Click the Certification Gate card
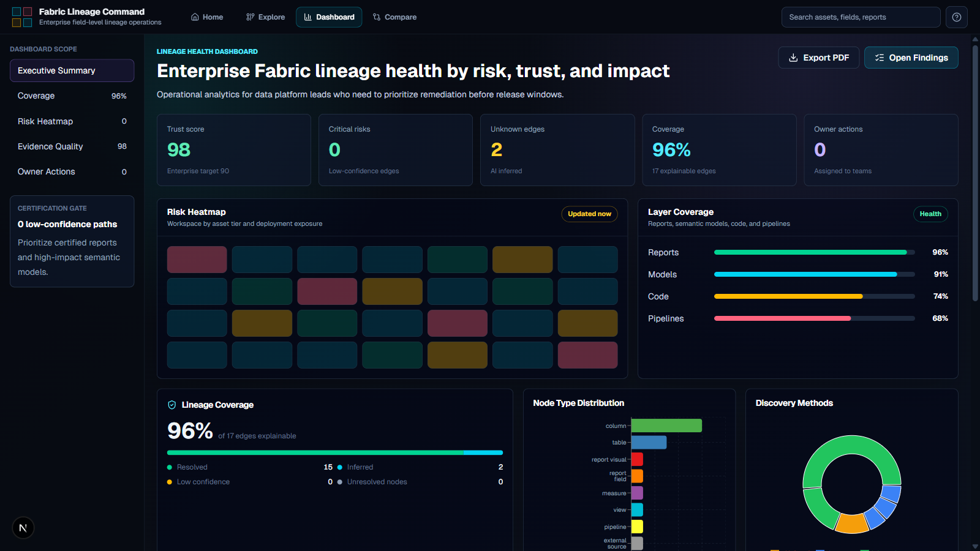Image resolution: width=980 pixels, height=551 pixels. [72, 241]
